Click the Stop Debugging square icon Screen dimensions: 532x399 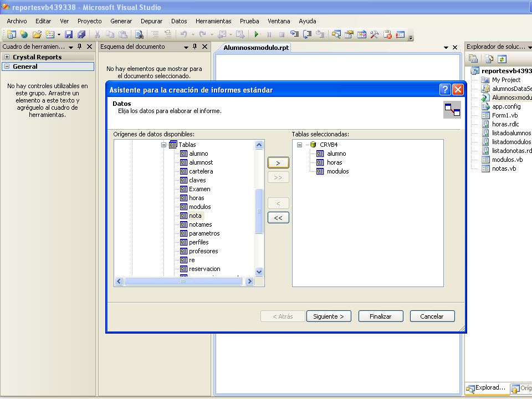(x=282, y=34)
